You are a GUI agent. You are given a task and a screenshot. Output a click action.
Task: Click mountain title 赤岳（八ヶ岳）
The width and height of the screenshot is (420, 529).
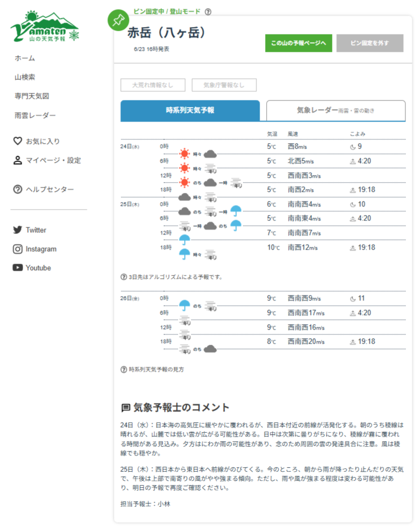click(x=167, y=33)
